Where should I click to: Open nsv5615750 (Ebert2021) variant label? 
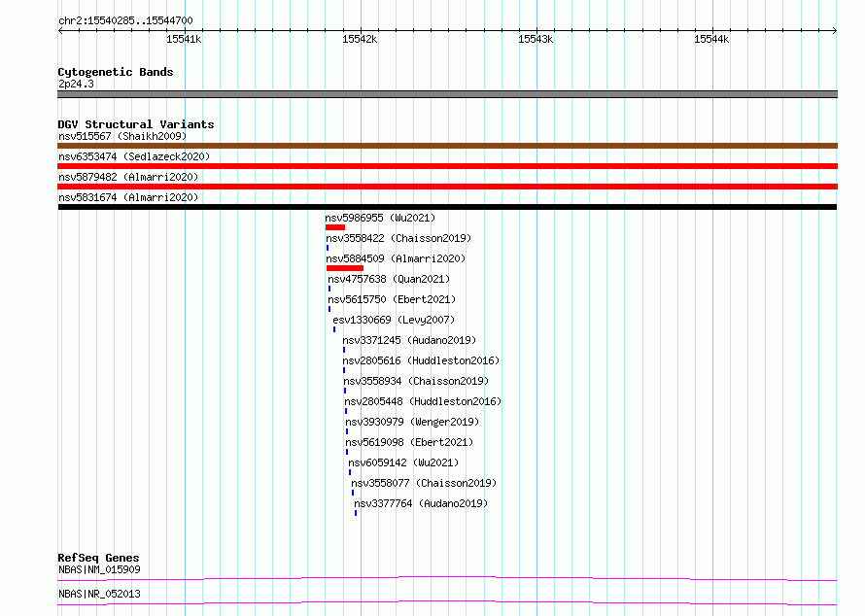coord(392,299)
